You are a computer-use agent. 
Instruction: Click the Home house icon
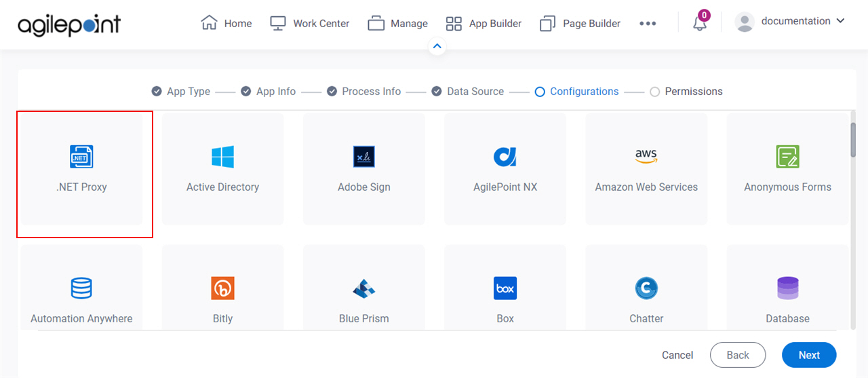point(209,23)
